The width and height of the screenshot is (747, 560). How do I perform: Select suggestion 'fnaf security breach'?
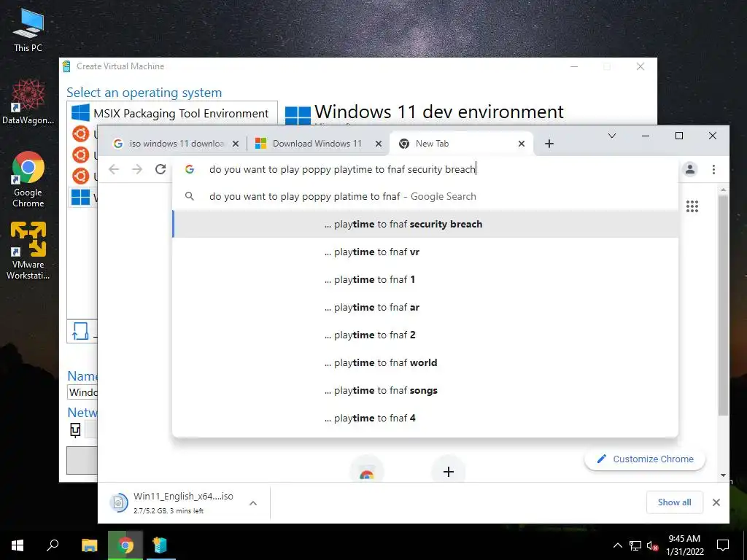pos(425,224)
